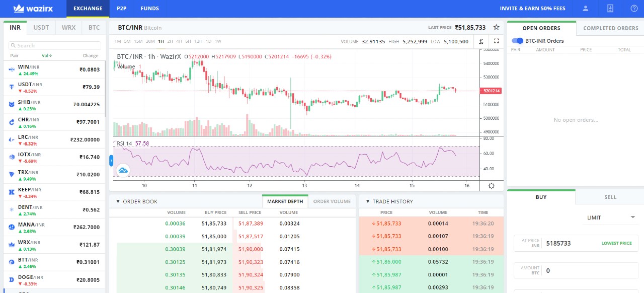Click the LRC coin icon
Image resolution: width=644 pixels, height=293 pixels.
(x=12, y=139)
